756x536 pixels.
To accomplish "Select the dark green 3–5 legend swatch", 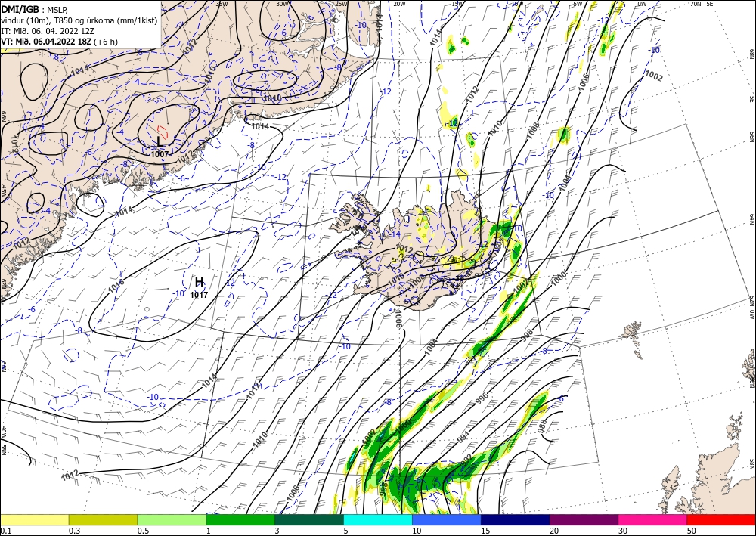I will (x=309, y=519).
